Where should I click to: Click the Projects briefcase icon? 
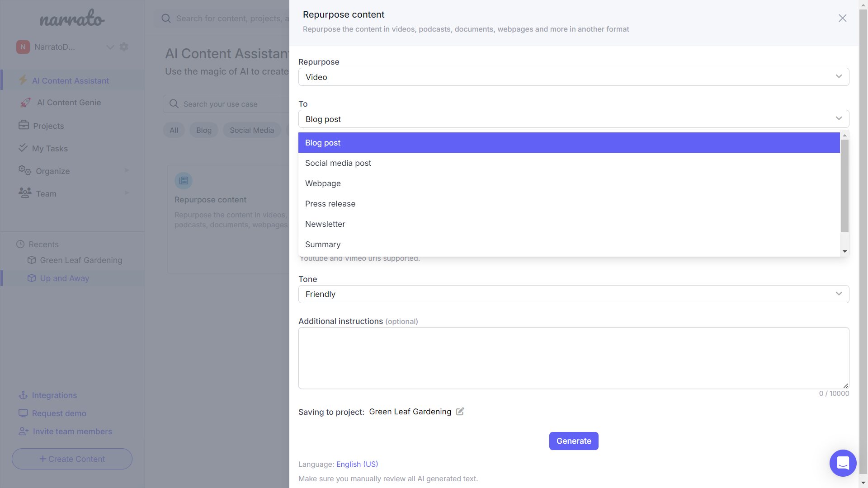point(24,125)
